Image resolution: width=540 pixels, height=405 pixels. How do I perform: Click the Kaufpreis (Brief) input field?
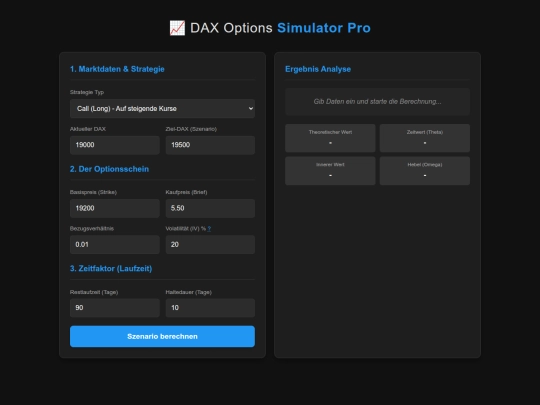tap(210, 208)
